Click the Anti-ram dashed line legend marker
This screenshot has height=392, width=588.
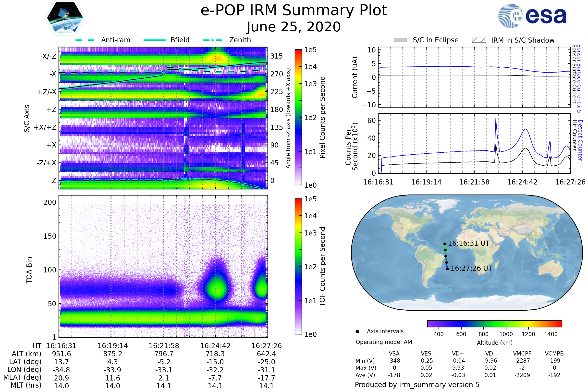click(85, 40)
